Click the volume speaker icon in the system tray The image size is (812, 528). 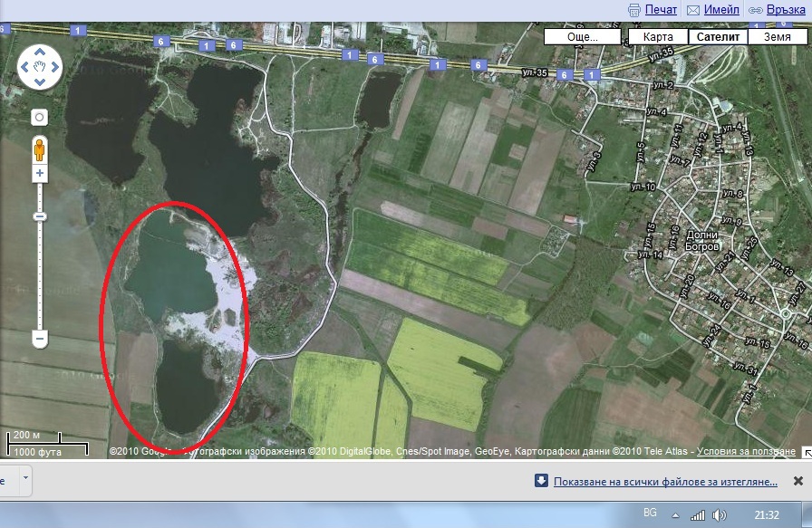[x=719, y=515]
